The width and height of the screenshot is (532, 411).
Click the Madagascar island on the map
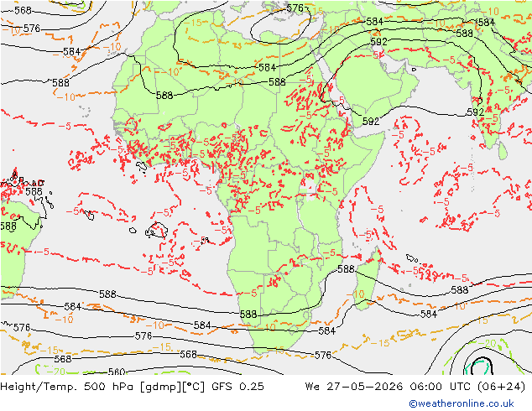click(368, 280)
